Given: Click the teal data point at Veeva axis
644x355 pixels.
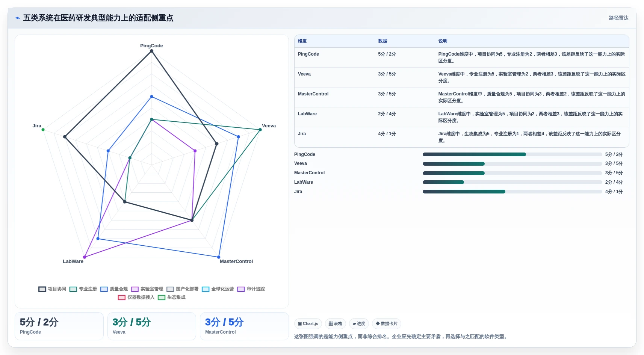Looking at the screenshot, I should click(x=260, y=130).
